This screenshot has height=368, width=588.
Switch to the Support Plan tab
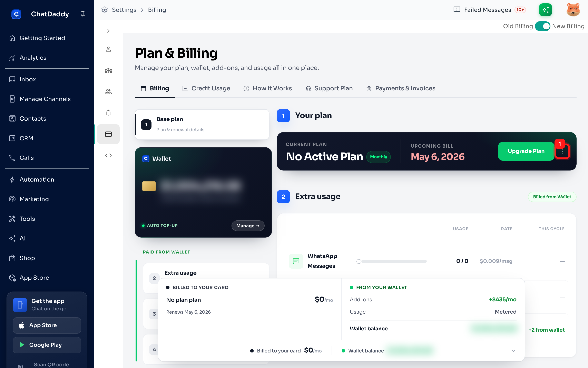(x=329, y=89)
